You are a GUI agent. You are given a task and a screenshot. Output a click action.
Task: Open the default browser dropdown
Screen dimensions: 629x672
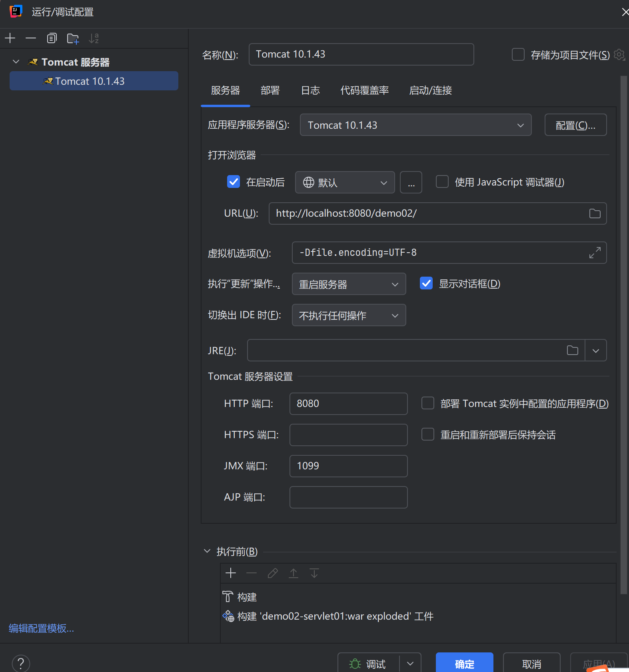(x=345, y=182)
